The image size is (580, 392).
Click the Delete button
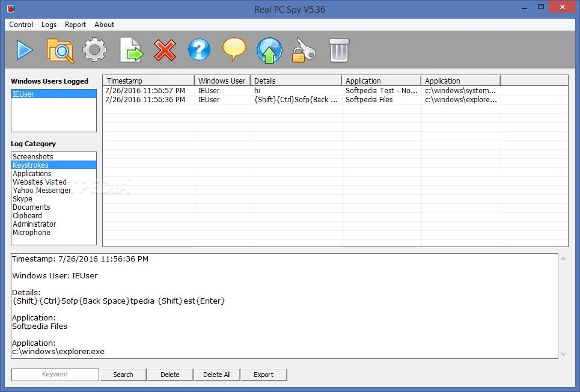[x=169, y=375]
